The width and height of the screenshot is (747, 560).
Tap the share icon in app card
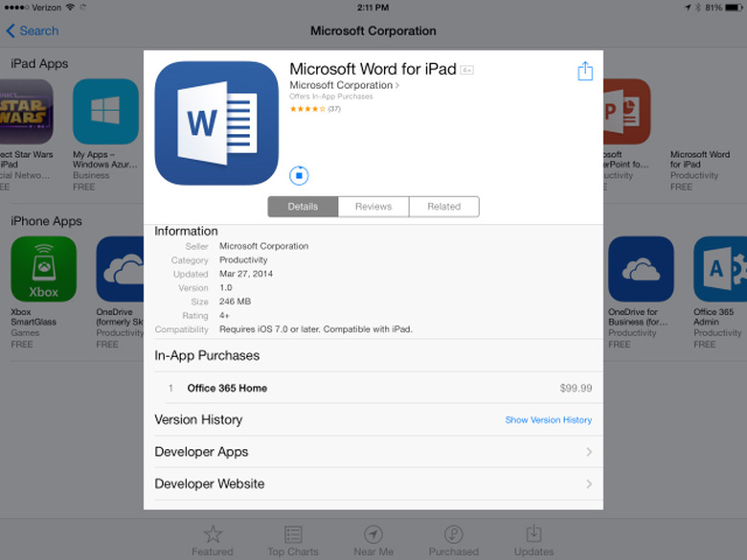(x=585, y=71)
